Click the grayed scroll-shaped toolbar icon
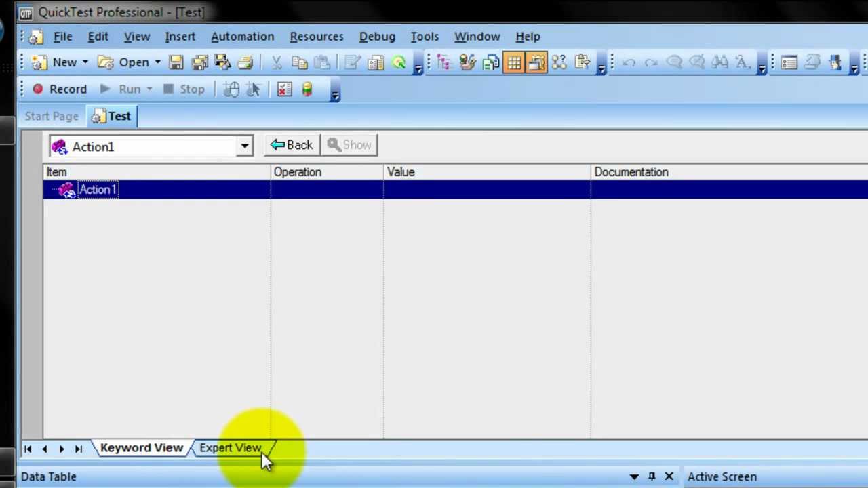868x488 pixels. [x=812, y=62]
